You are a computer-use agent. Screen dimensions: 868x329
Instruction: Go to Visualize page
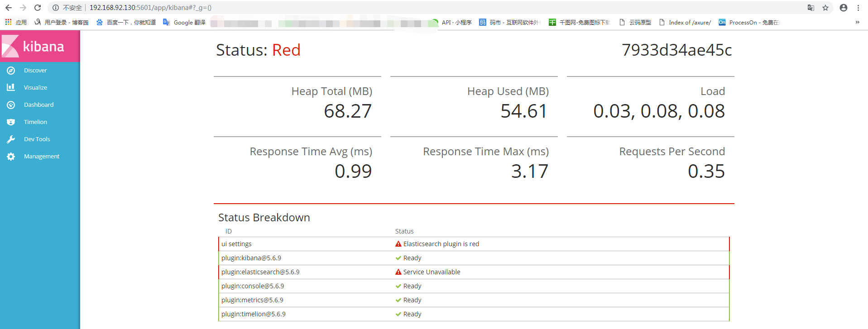(35, 88)
